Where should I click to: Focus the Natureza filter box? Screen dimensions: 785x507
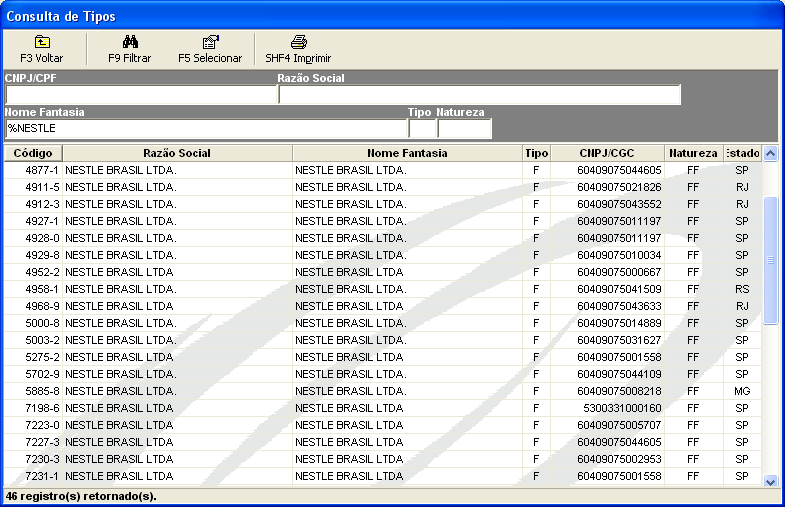point(465,129)
